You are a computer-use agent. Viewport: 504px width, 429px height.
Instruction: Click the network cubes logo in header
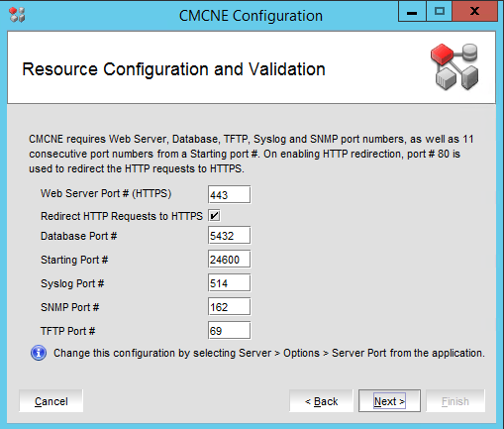[x=454, y=66]
